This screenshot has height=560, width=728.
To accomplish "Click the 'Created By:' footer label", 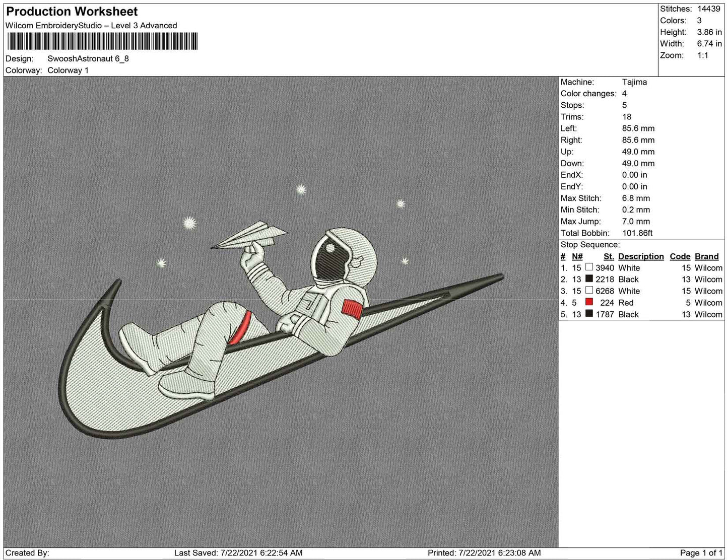I will [27, 553].
